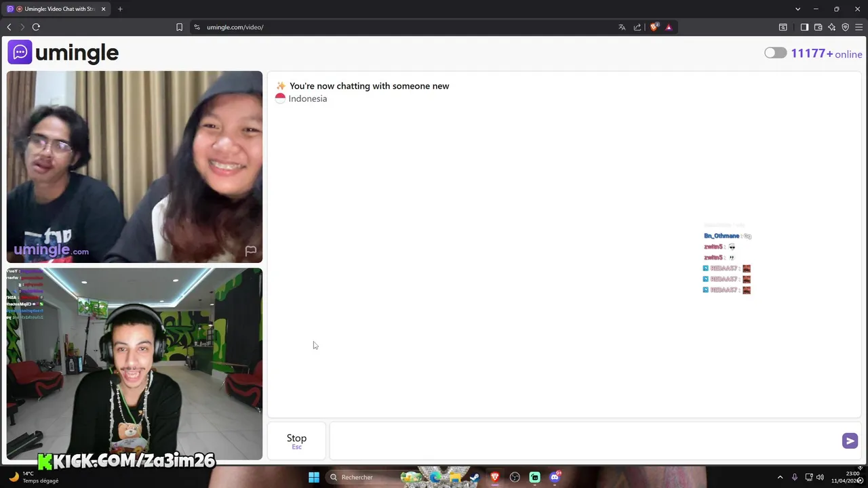This screenshot has height=488, width=868.
Task: Open Brave Shields lion icon
Action: click(654, 27)
